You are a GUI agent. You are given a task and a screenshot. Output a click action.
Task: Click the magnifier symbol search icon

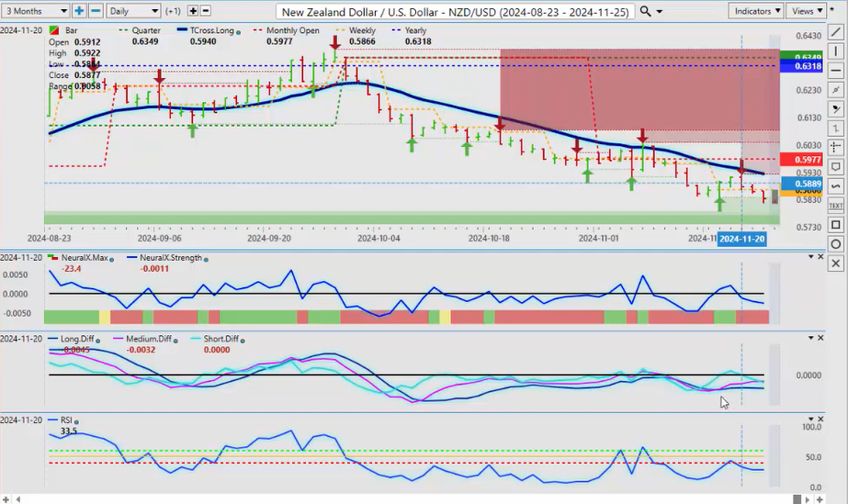646,11
